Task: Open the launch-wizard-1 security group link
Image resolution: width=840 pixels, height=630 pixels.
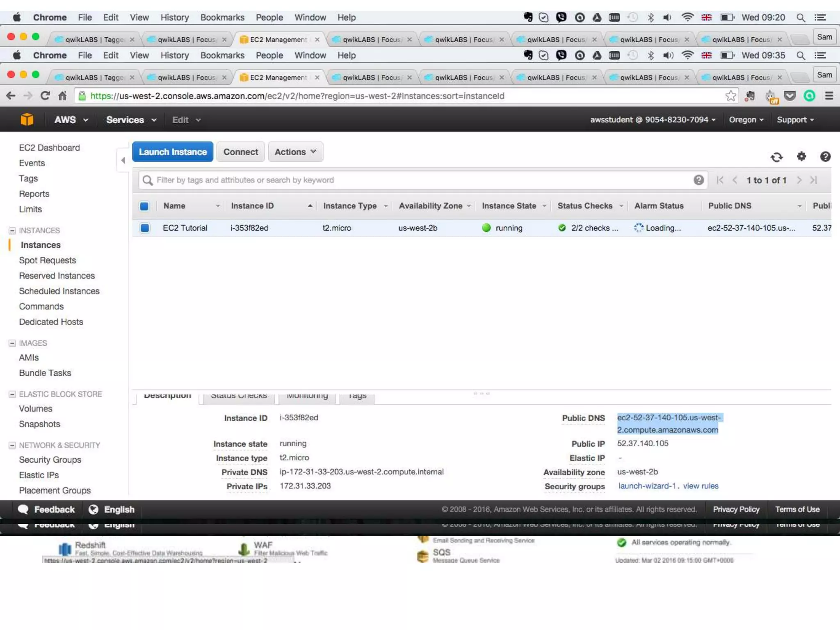Action: pos(647,486)
